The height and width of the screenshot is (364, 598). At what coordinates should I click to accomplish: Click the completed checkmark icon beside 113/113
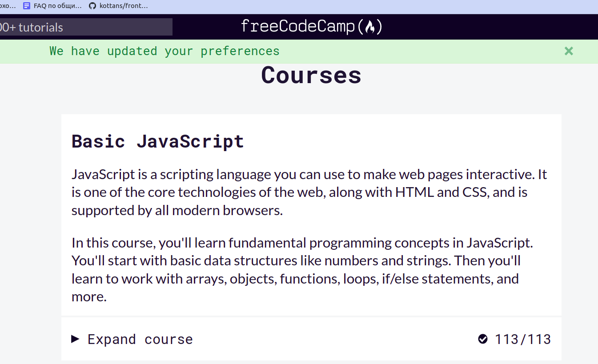[483, 339]
